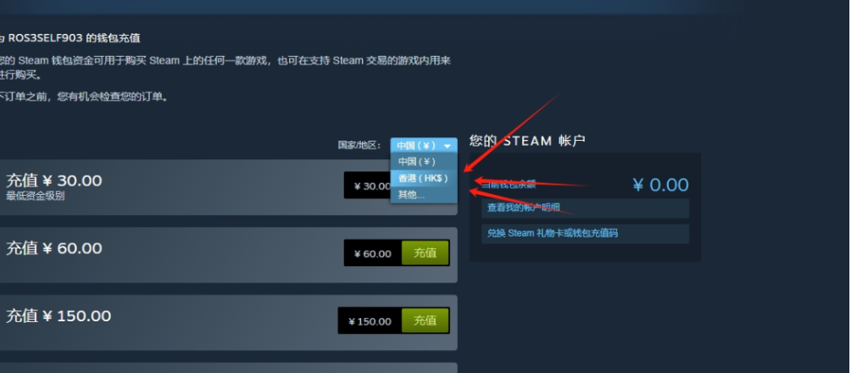Open the 国家/地区 currency dropdown

tap(424, 146)
